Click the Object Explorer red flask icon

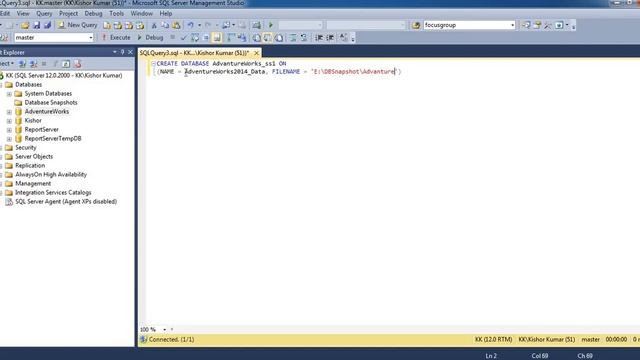(x=77, y=64)
